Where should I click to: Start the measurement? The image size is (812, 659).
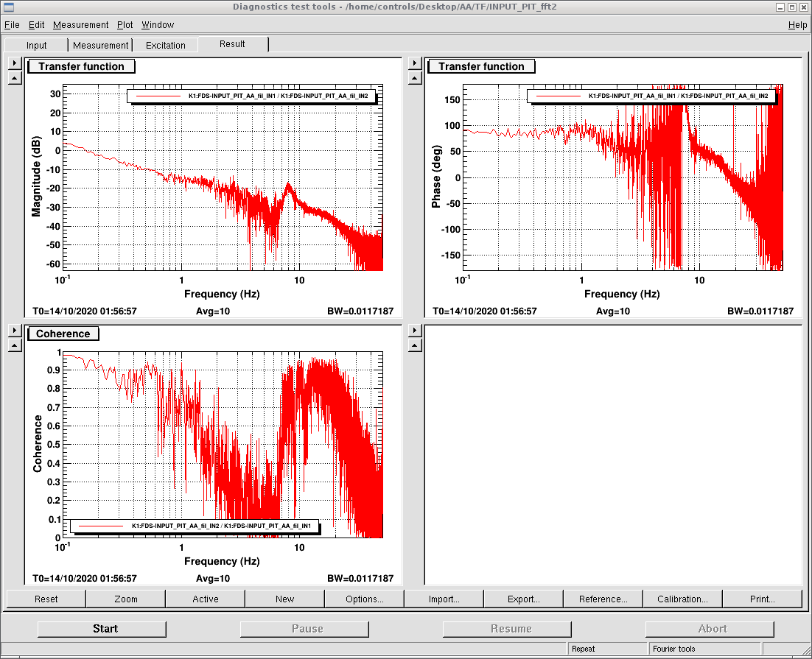tap(102, 629)
